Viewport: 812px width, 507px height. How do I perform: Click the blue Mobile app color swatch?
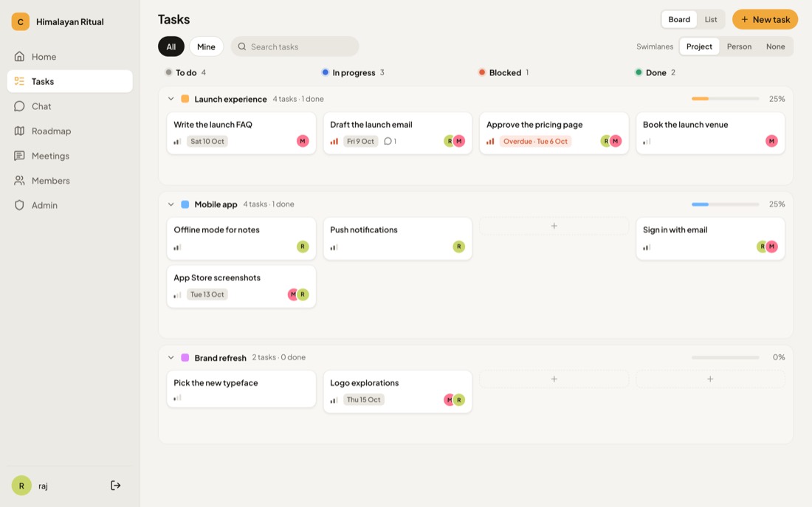click(x=185, y=204)
